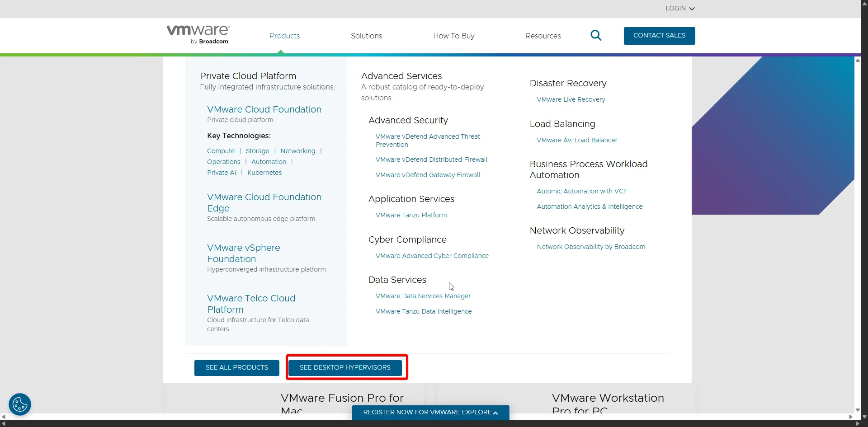Select the Operations key technology link
The image size is (868, 427).
[224, 162]
